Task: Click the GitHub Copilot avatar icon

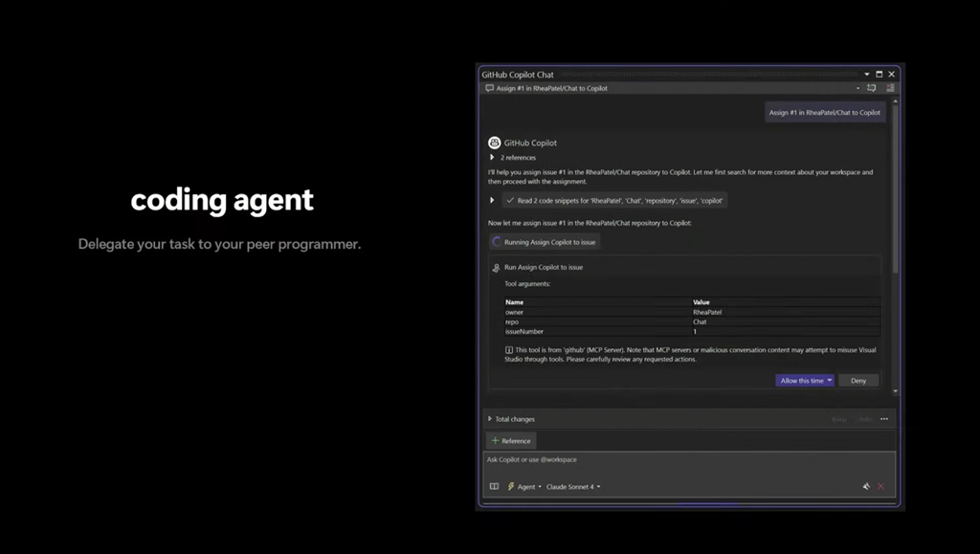Action: (495, 143)
